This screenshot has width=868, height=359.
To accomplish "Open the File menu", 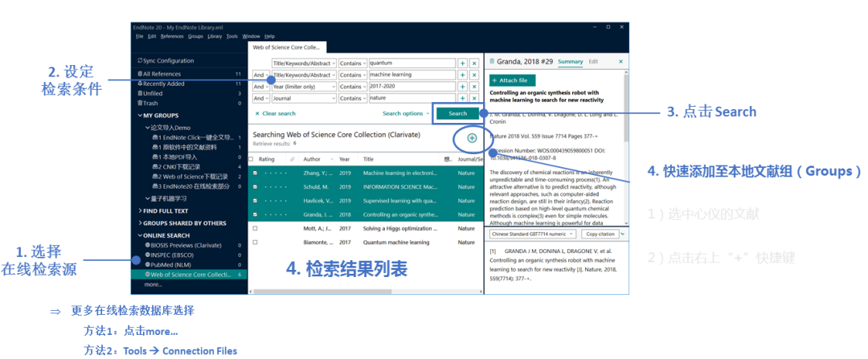I will [x=139, y=36].
